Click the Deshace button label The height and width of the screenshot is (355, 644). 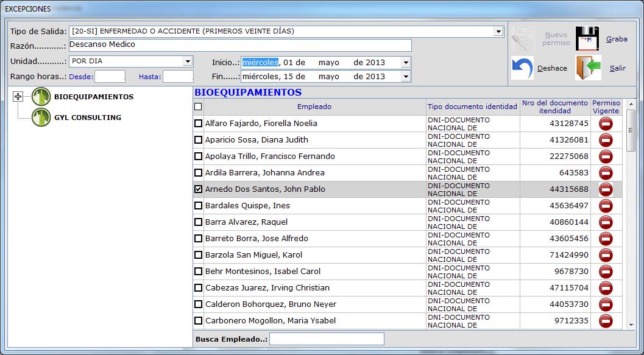click(552, 68)
